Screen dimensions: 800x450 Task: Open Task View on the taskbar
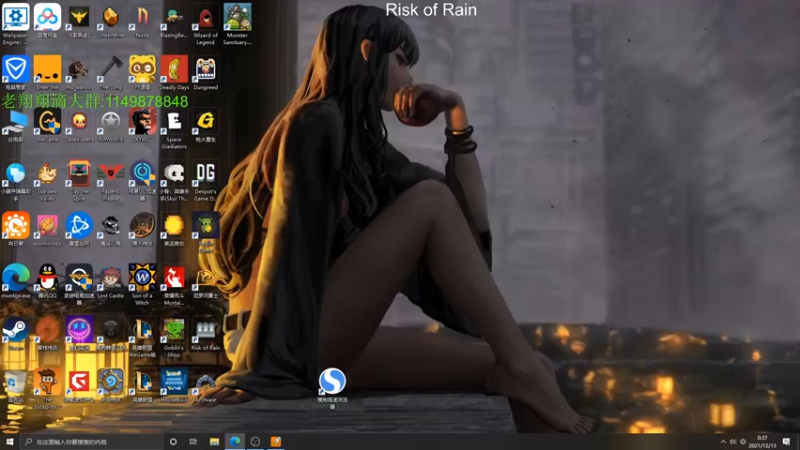[x=193, y=441]
